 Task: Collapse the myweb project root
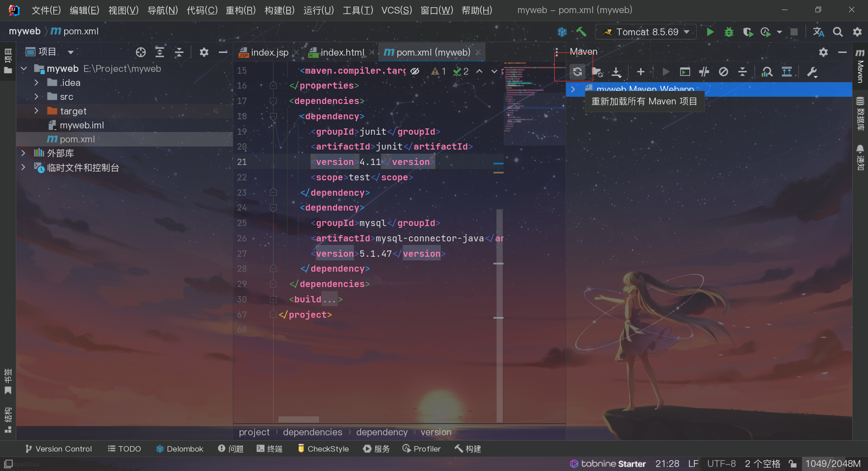click(24, 69)
